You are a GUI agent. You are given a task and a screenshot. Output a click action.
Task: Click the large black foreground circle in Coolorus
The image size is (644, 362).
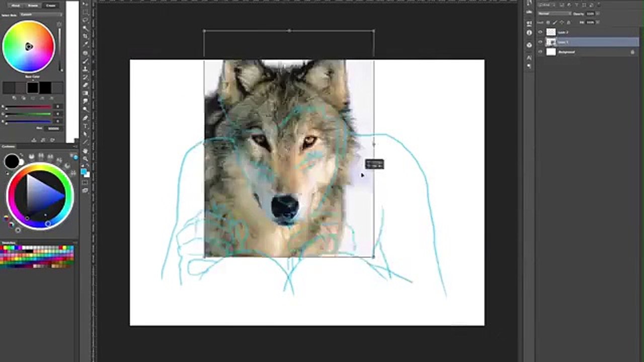(x=12, y=161)
